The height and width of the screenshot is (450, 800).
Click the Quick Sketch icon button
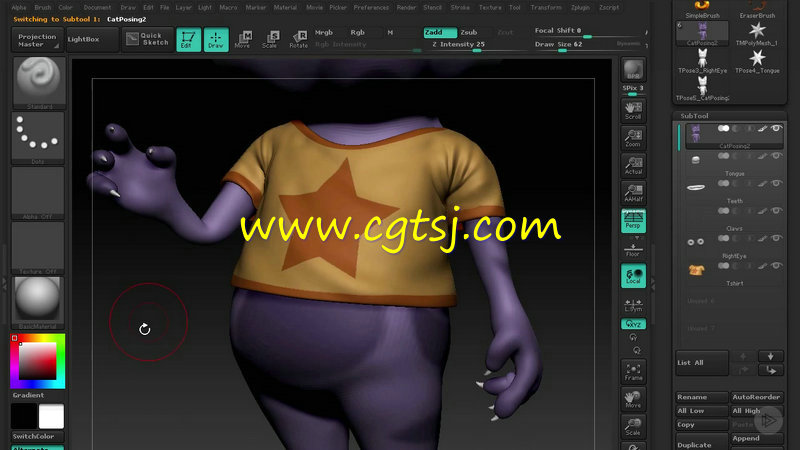pos(147,39)
